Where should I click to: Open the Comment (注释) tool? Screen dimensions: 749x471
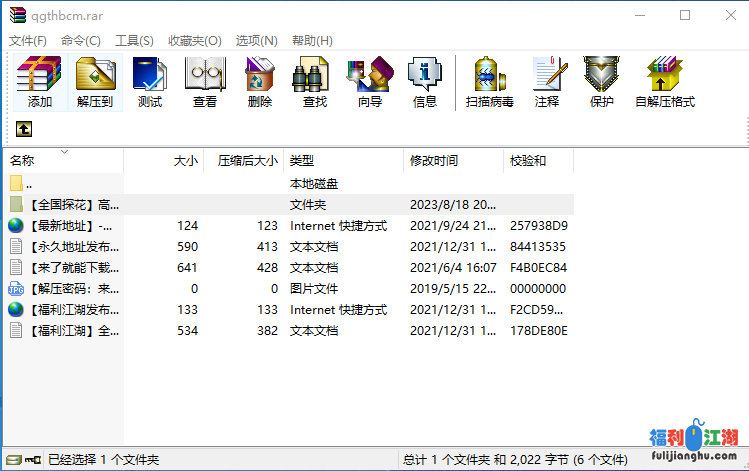tap(547, 82)
